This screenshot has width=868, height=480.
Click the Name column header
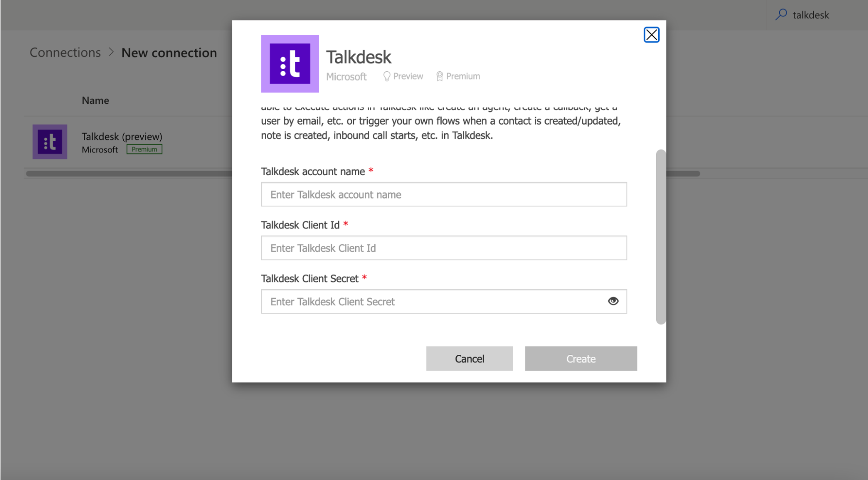tap(96, 100)
